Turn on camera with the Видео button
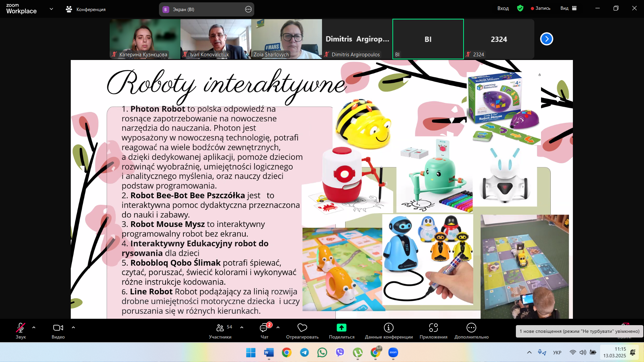This screenshot has width=644, height=362. coord(58,330)
